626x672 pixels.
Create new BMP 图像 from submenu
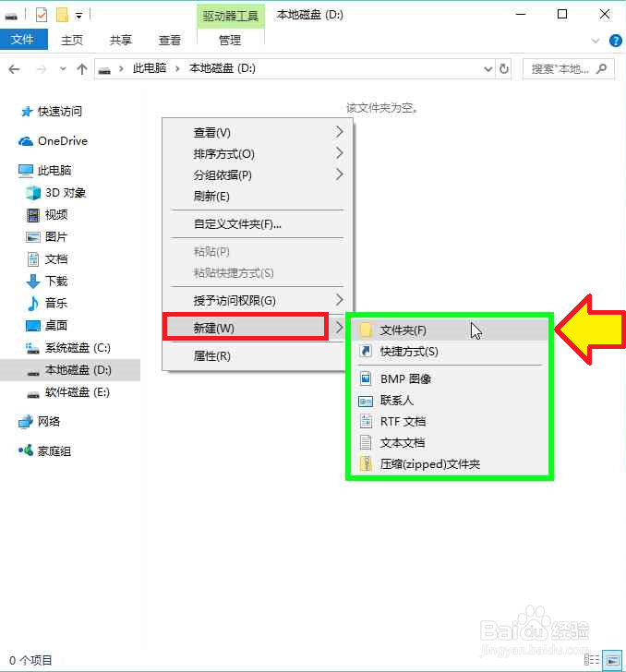tap(450, 378)
